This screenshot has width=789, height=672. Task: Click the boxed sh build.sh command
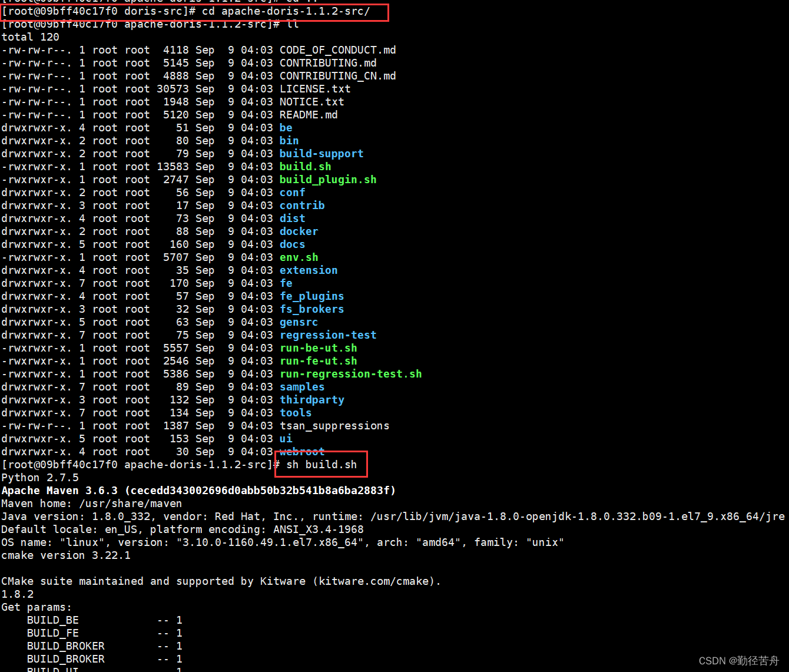click(320, 464)
